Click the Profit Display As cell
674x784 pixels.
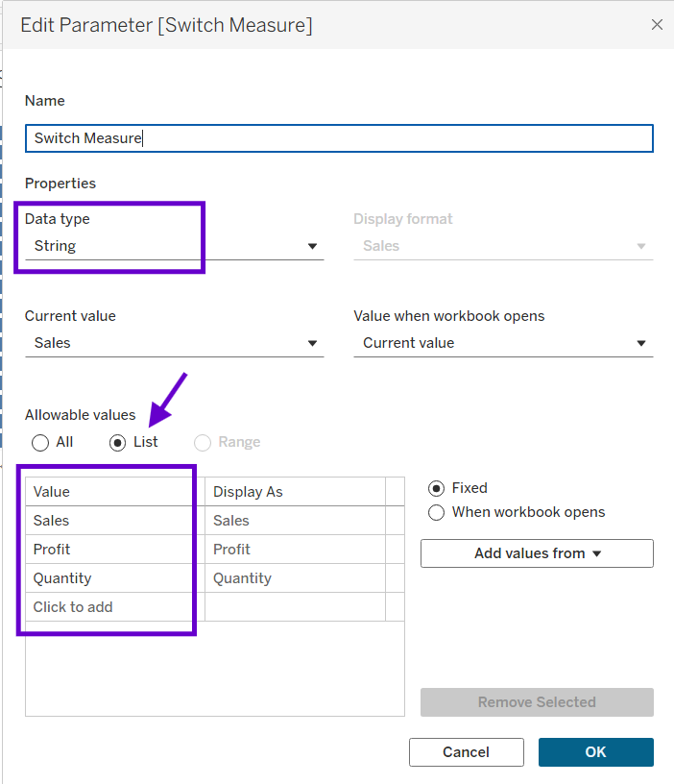[x=295, y=550]
